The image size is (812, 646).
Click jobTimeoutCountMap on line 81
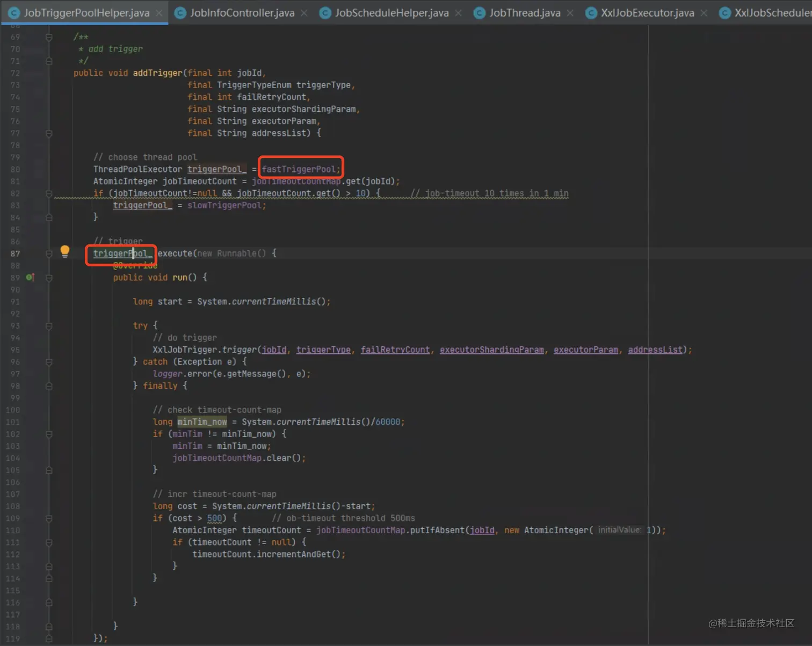296,181
